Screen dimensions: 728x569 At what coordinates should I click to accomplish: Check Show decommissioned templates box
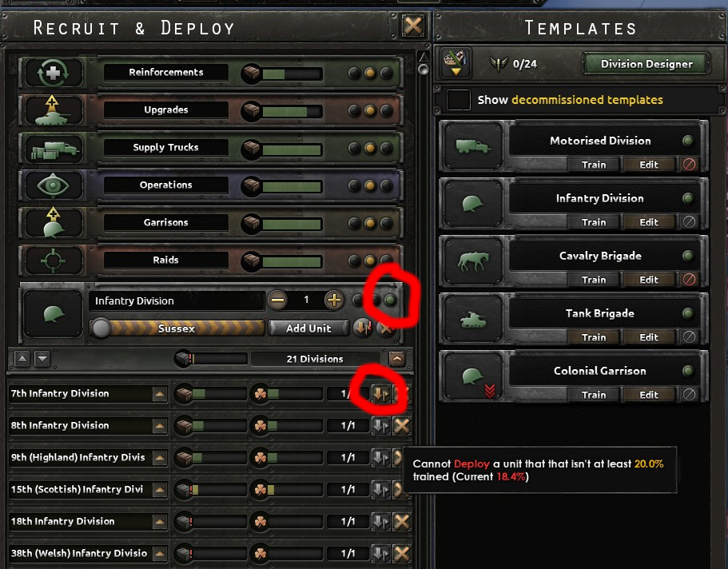pos(458,99)
